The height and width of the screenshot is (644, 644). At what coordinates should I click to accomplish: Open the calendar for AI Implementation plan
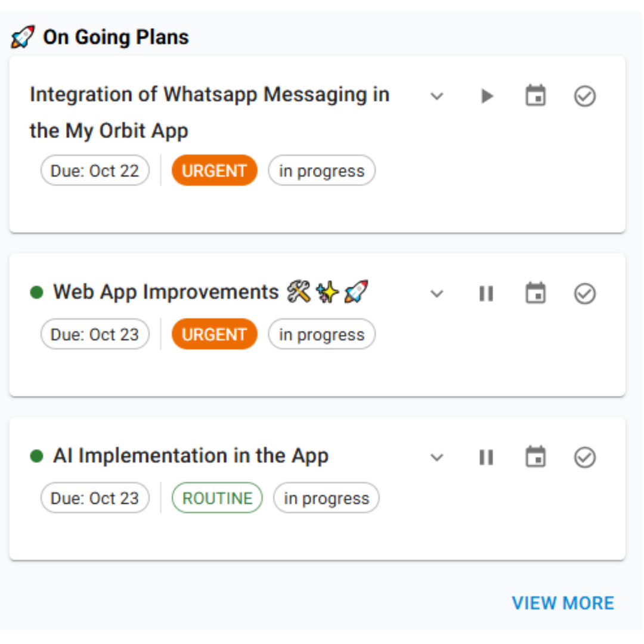(x=535, y=457)
